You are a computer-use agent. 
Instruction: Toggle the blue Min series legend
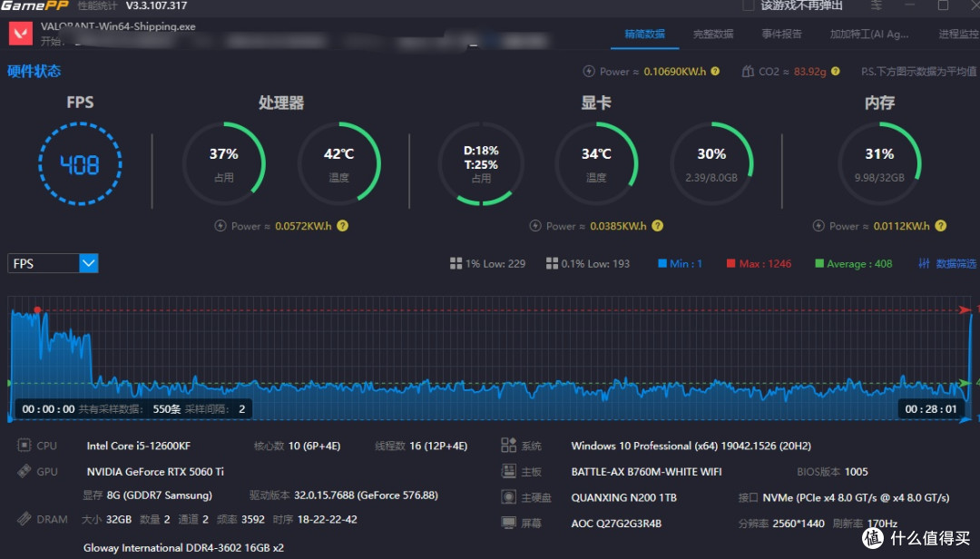680,264
